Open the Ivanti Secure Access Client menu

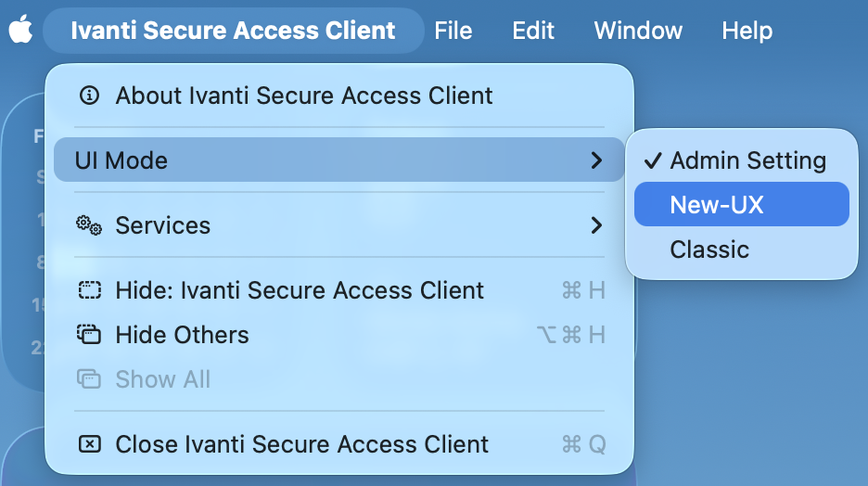[233, 30]
